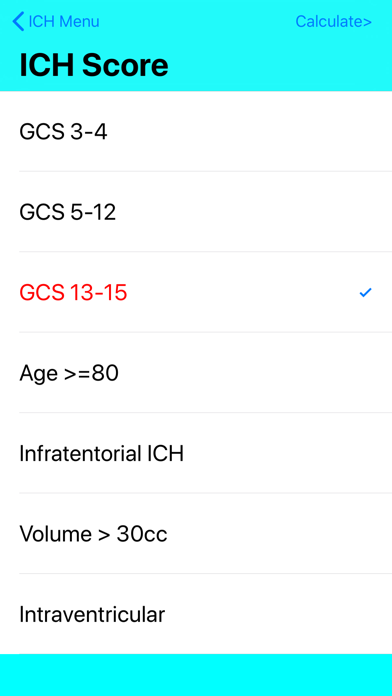Enable the Infratentorial ICH criterion
This screenshot has height=696, width=392.
point(196,453)
